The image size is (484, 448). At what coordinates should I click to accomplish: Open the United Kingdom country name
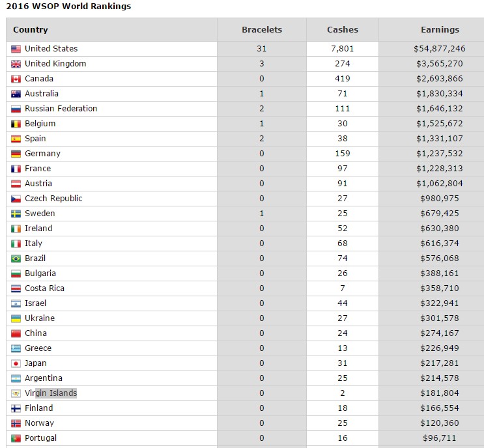[x=55, y=64]
